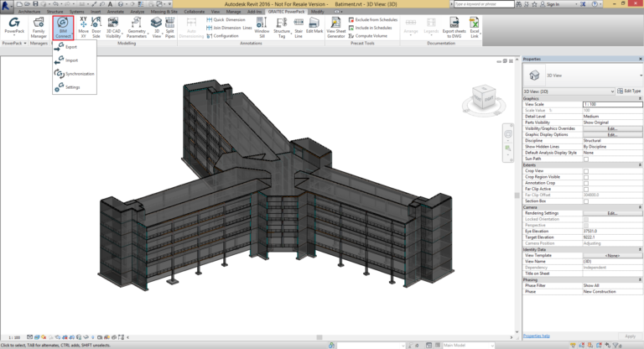The height and width of the screenshot is (349, 644).
Task: Click the 3D View ribbon tool
Action: click(x=157, y=27)
